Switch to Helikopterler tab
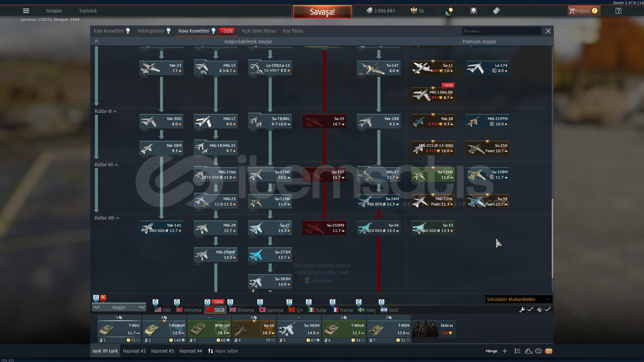The image size is (644, 362). coord(154,31)
